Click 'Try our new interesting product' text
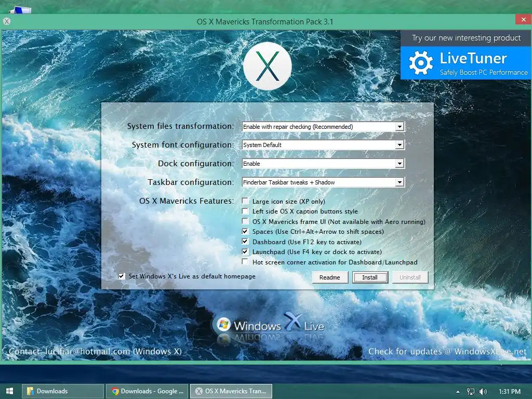This screenshot has width=532, height=399. tap(466, 38)
